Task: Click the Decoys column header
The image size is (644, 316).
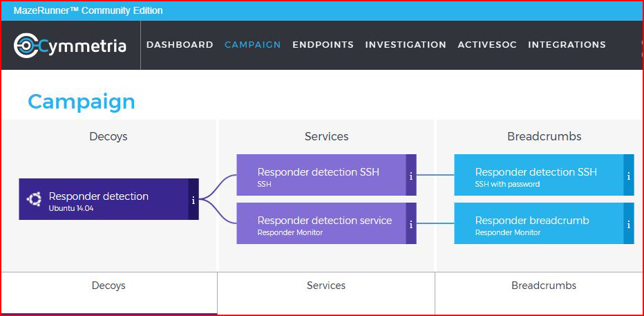Action: [108, 136]
